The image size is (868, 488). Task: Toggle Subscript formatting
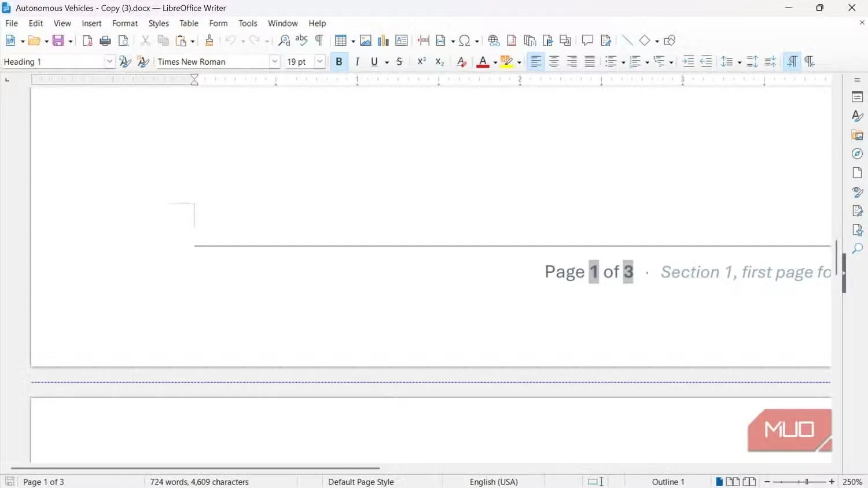point(440,62)
